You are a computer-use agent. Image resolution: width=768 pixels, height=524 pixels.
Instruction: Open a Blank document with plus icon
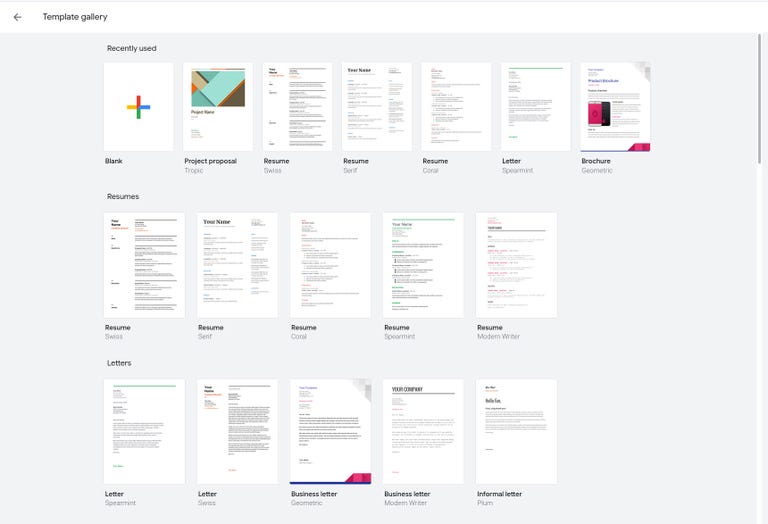pyautogui.click(x=138, y=107)
